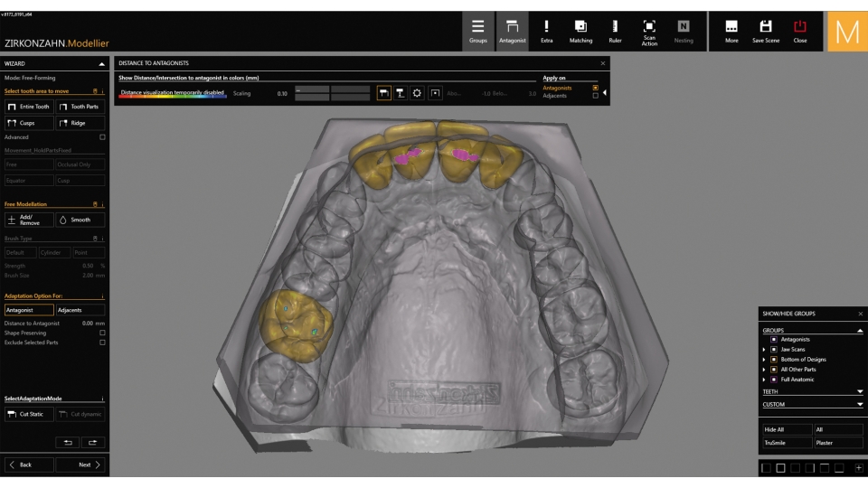Image resolution: width=868 pixels, height=488 pixels.
Task: Select Adjacents adaptation option
Action: [80, 310]
